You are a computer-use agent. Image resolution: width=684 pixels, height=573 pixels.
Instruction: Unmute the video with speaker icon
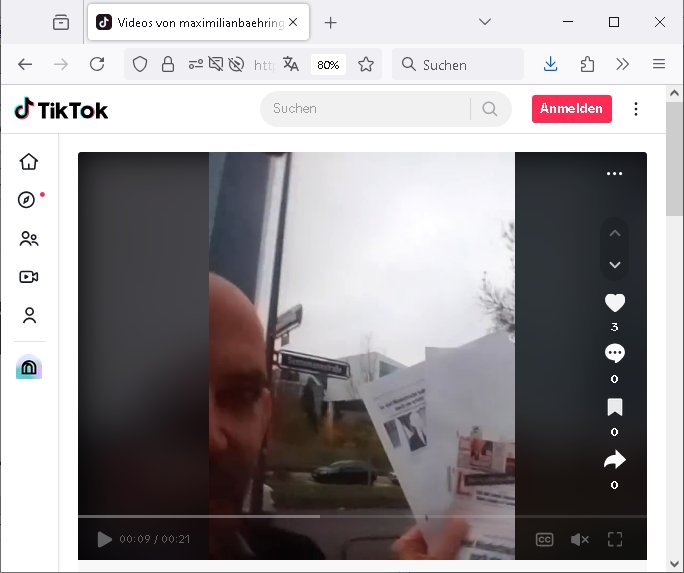tap(580, 540)
